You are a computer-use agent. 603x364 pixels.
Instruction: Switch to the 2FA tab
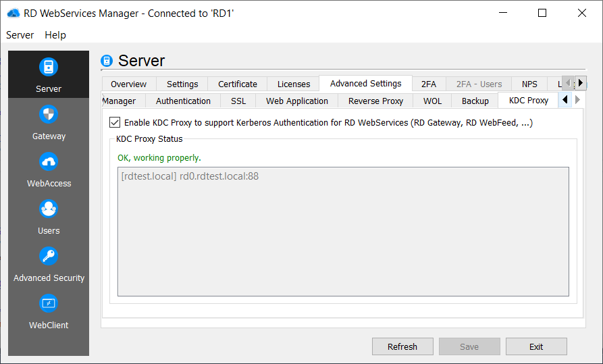[x=429, y=84]
